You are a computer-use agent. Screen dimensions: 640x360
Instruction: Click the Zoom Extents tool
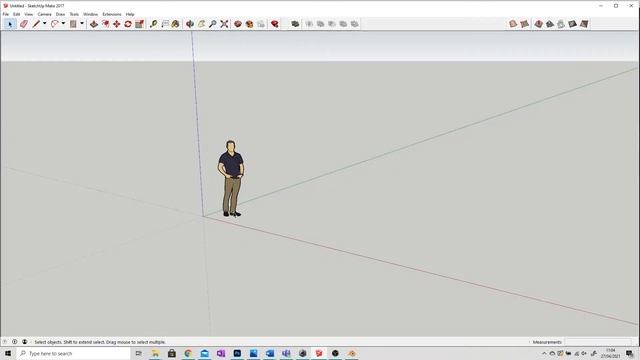(224, 24)
